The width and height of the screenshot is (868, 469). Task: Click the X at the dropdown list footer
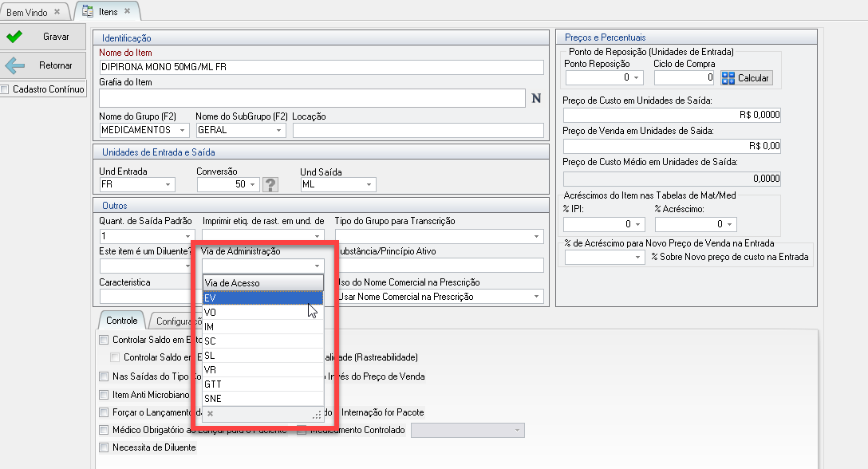pos(211,413)
